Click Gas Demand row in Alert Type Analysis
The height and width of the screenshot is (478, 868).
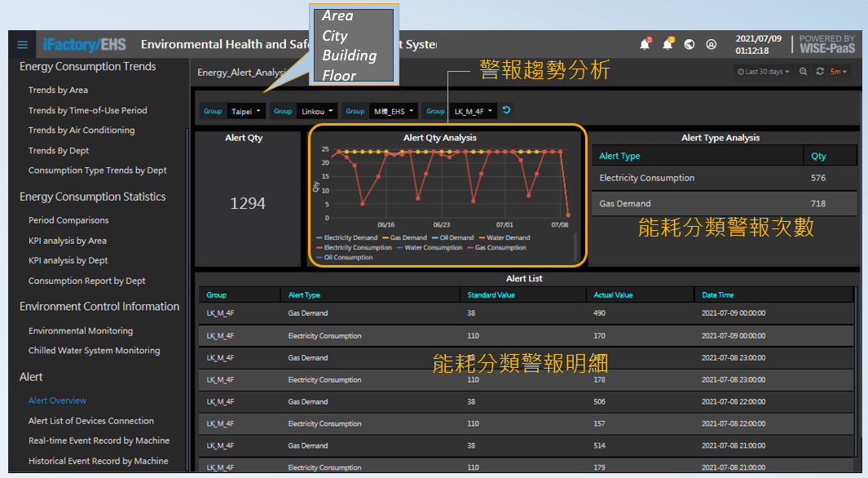click(724, 203)
